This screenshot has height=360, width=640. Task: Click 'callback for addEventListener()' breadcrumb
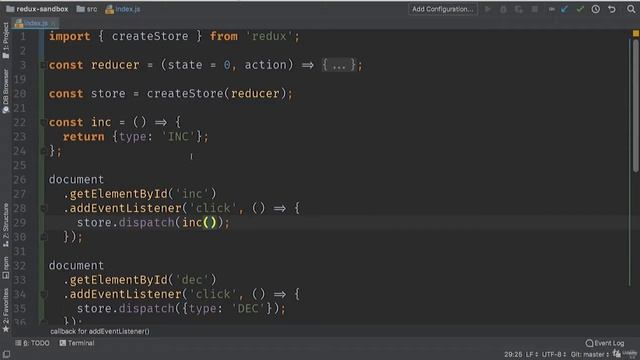(x=100, y=331)
